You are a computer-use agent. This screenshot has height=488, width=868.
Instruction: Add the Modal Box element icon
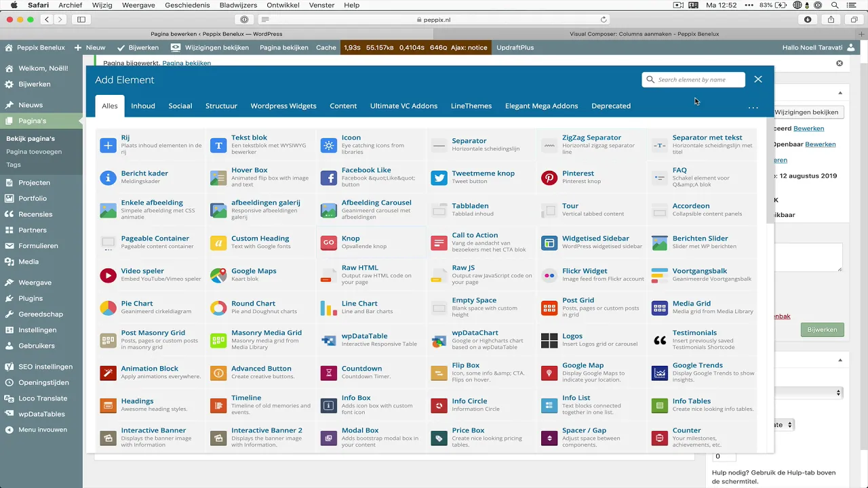(329, 438)
